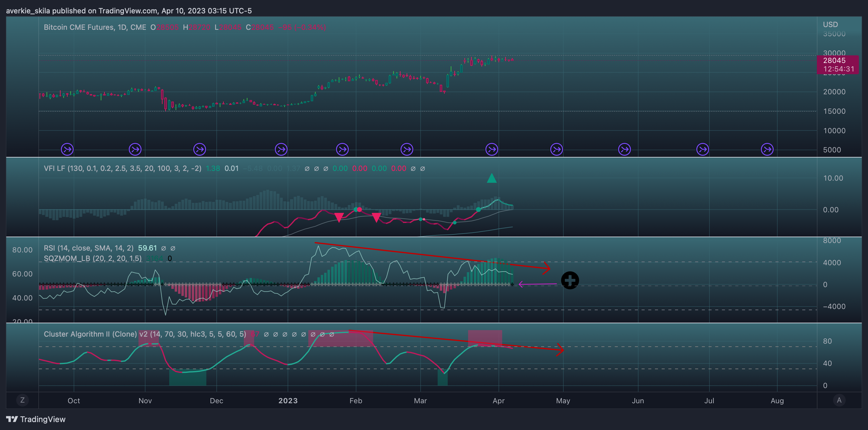Viewport: 868px width, 430px height.
Task: Click the high value H28720
Action: point(197,27)
